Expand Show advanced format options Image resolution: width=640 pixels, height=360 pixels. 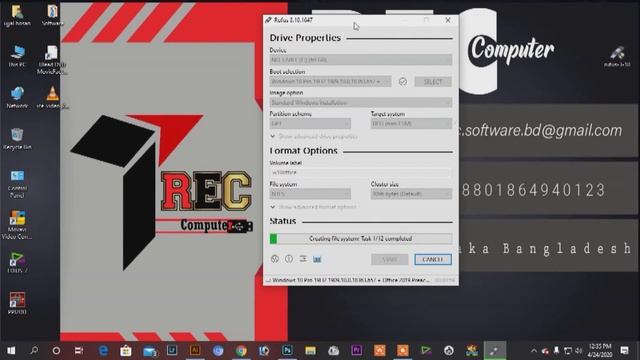coord(313,207)
